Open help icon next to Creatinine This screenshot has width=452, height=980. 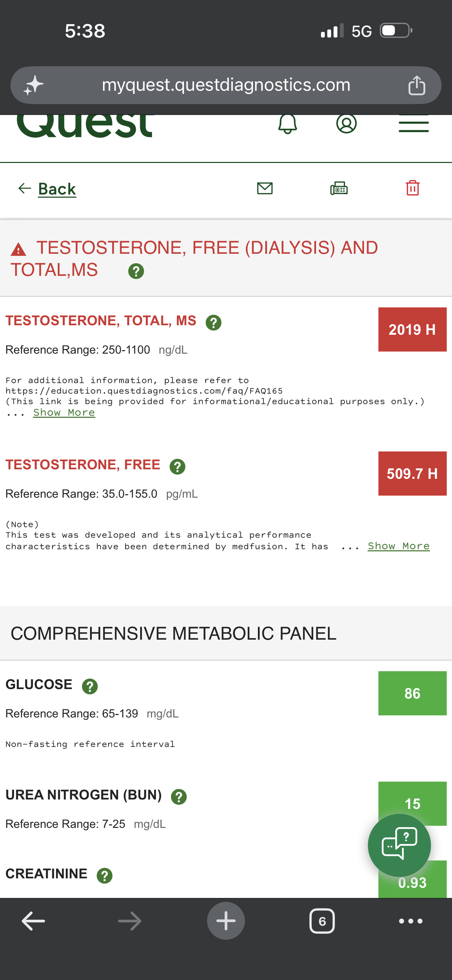[105, 876]
